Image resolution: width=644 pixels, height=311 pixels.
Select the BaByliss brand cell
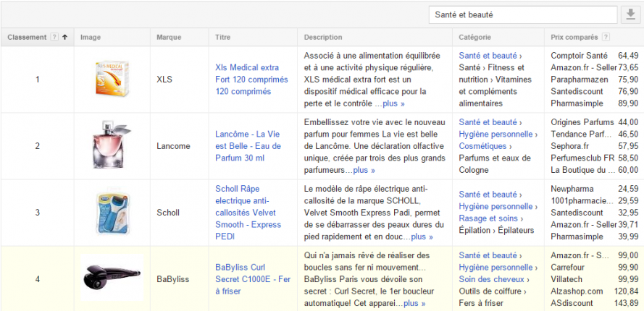(180, 279)
